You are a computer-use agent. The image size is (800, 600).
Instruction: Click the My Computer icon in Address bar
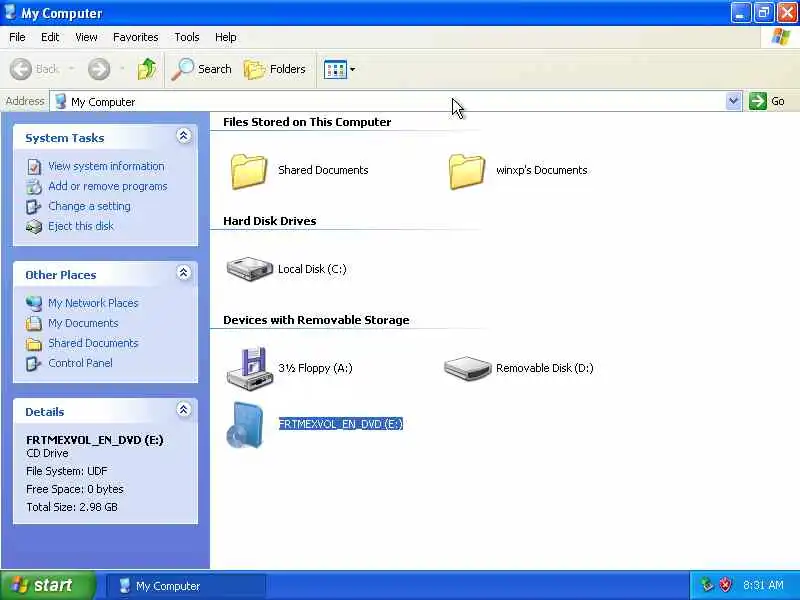click(x=61, y=101)
